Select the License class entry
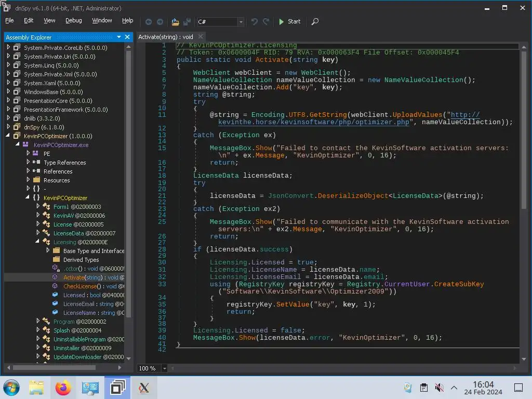The image size is (532, 399). tap(78, 224)
